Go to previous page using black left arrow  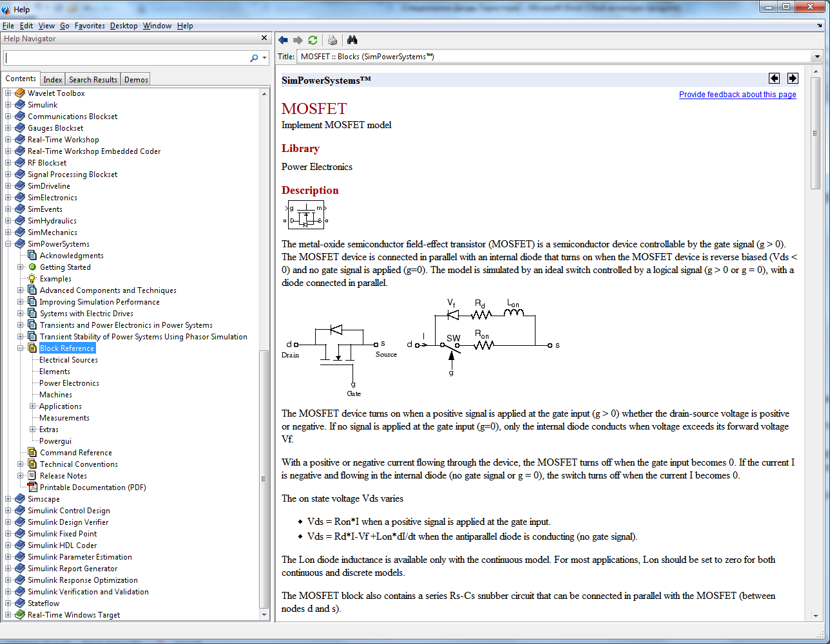[774, 79]
